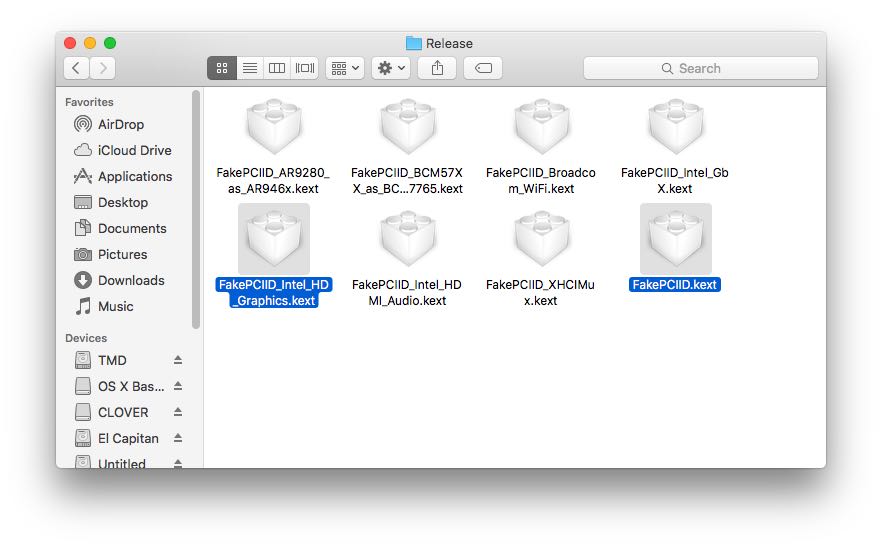Close the Release Finder window
The width and height of the screenshot is (882, 548).
(x=70, y=43)
